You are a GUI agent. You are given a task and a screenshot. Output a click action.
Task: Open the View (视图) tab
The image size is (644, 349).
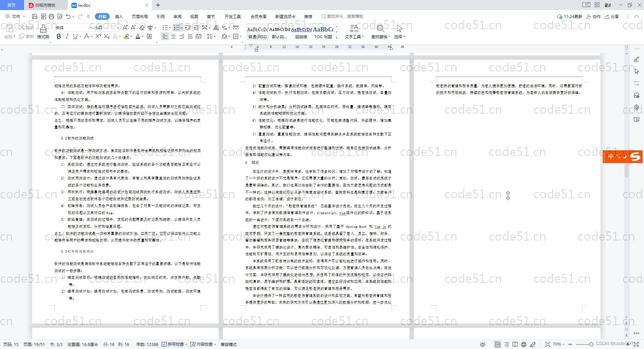[194, 16]
